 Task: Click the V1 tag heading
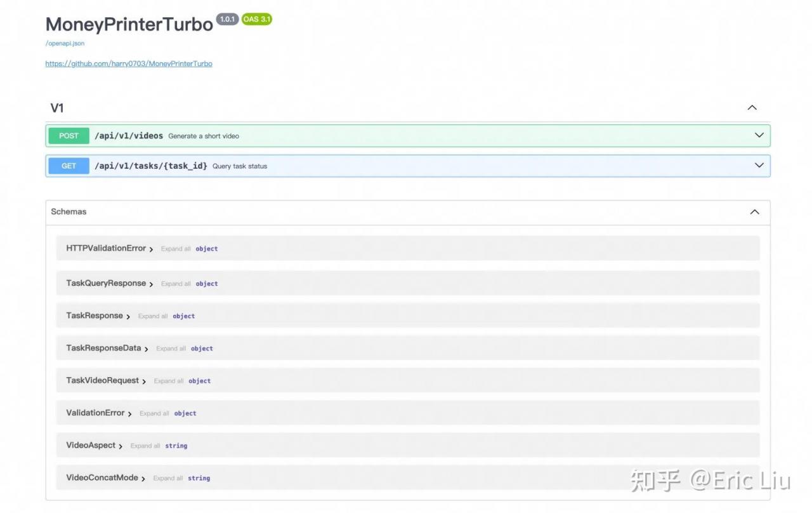click(x=57, y=108)
